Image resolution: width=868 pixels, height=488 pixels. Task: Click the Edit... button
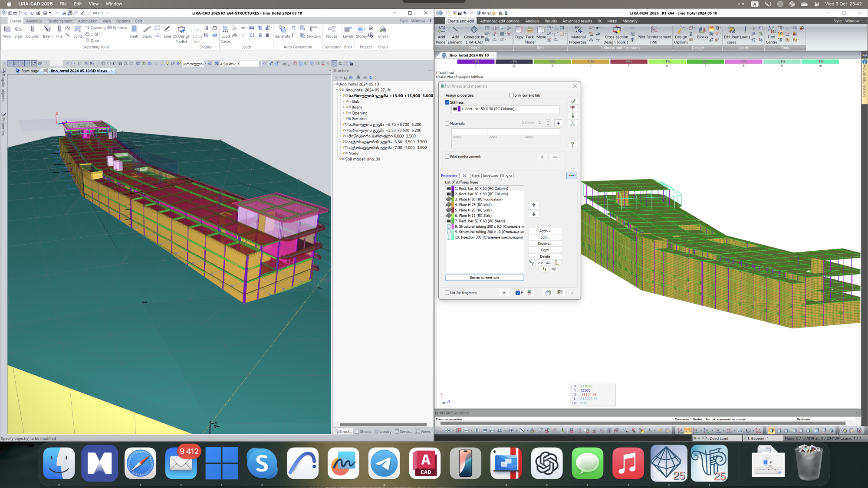click(545, 237)
